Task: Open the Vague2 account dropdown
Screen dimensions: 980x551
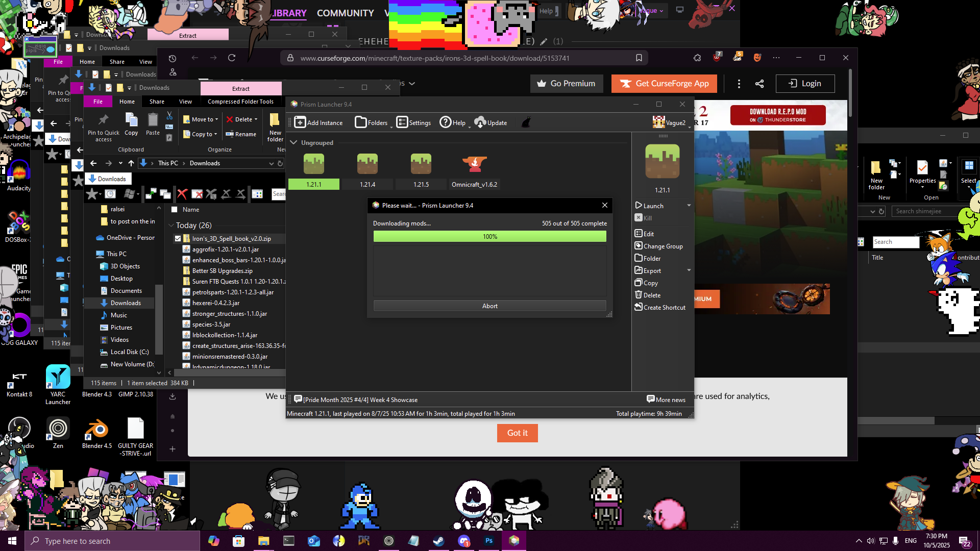Action: point(671,122)
